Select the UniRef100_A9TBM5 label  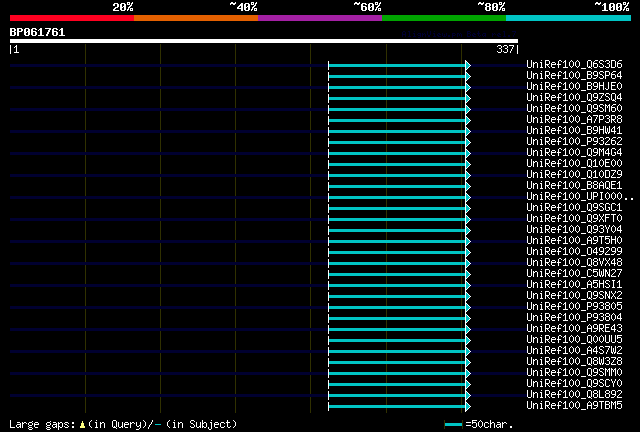574,406
